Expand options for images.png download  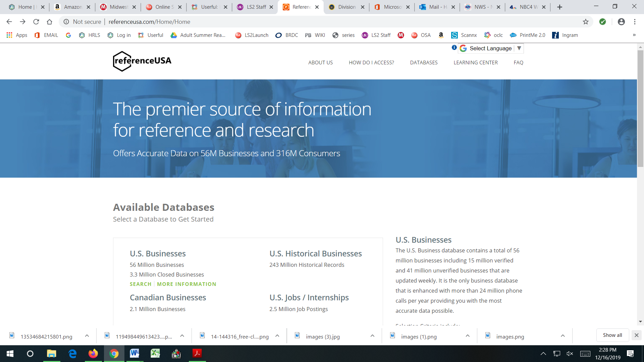[x=563, y=336]
